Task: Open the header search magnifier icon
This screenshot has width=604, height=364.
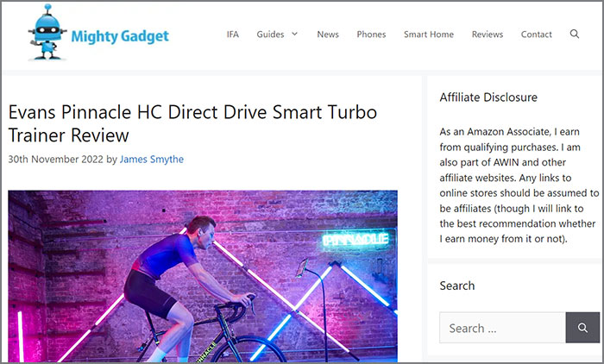Action: point(575,34)
